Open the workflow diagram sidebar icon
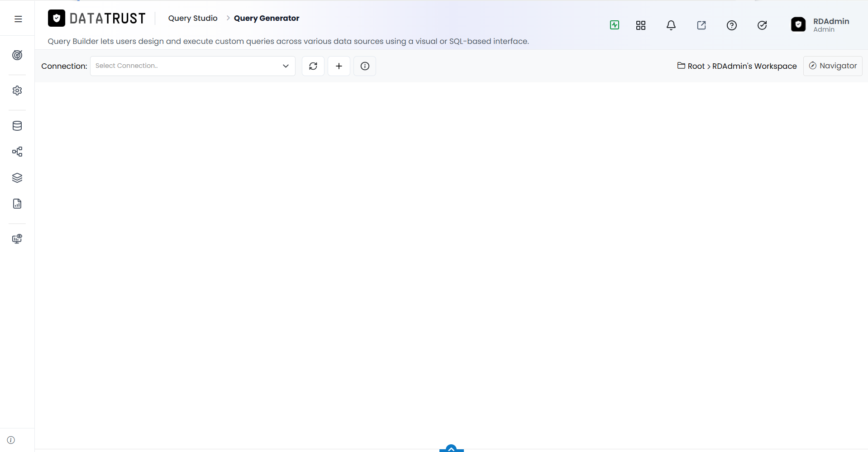Image resolution: width=868 pixels, height=452 pixels. tap(17, 152)
